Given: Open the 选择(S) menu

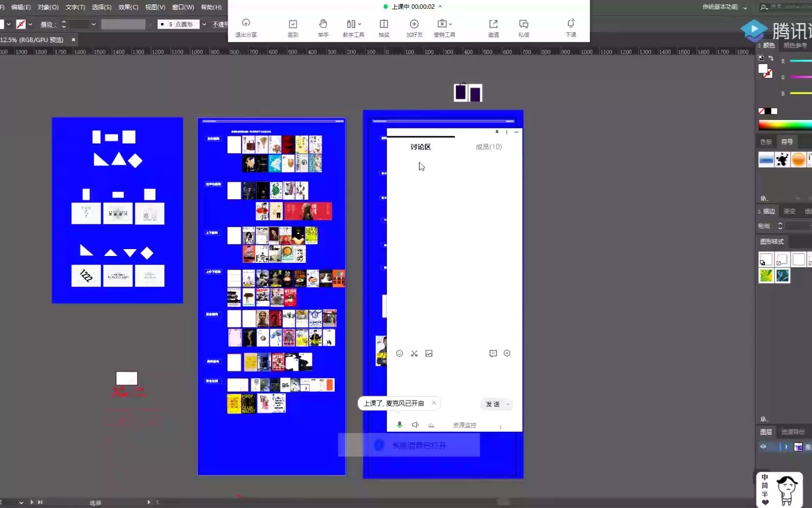Looking at the screenshot, I should [x=101, y=7].
